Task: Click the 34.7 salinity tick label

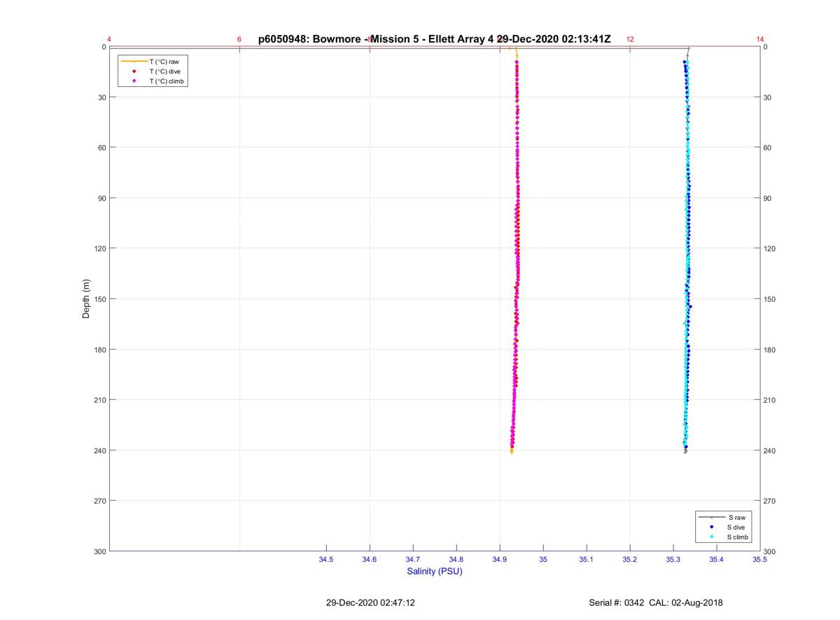Action: (x=413, y=560)
